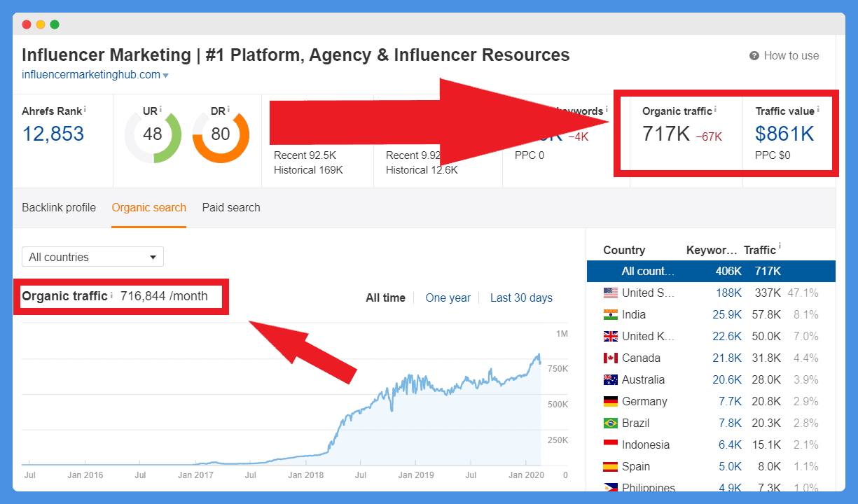Click the Brazil flag icon
The width and height of the screenshot is (858, 504).
[610, 423]
